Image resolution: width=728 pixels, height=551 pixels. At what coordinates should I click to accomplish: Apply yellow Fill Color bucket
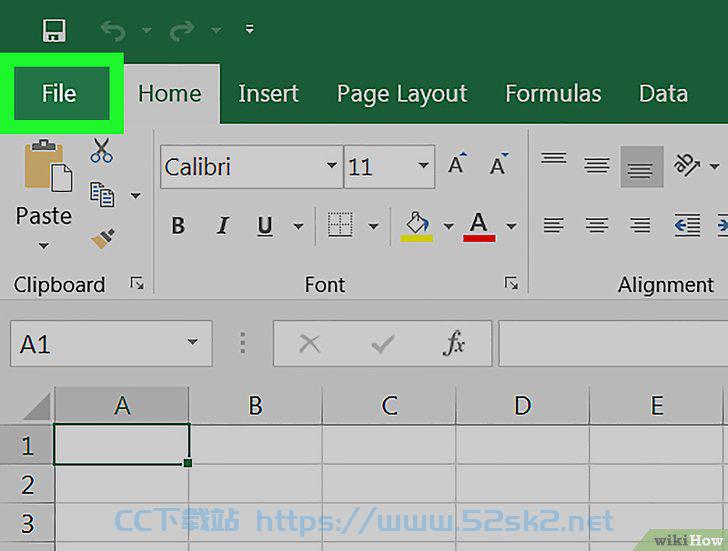pyautogui.click(x=417, y=227)
